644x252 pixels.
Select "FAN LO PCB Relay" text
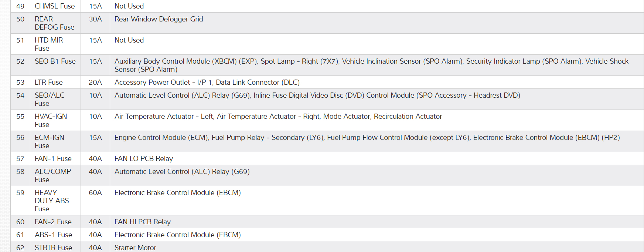pyautogui.click(x=144, y=159)
